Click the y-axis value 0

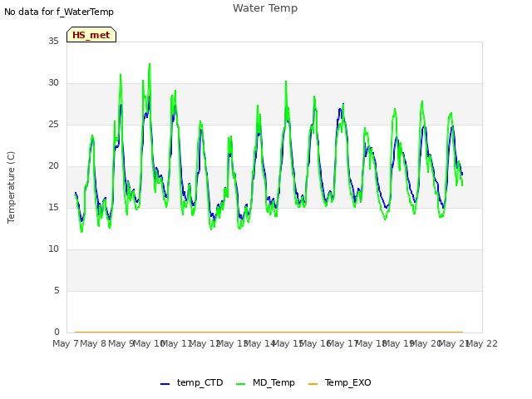(x=57, y=332)
